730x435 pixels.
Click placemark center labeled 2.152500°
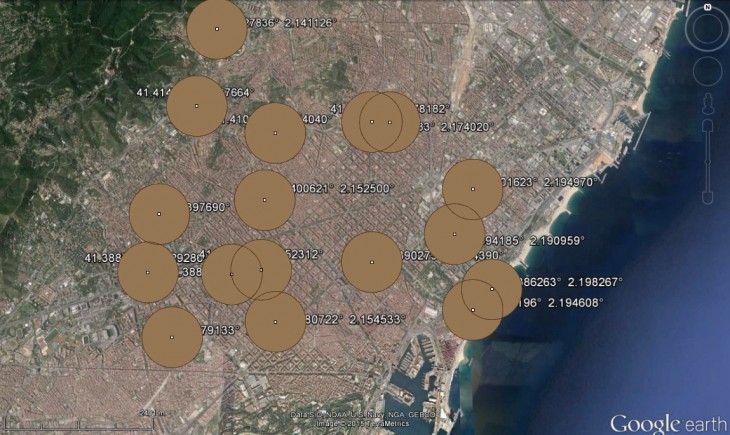coord(265,199)
